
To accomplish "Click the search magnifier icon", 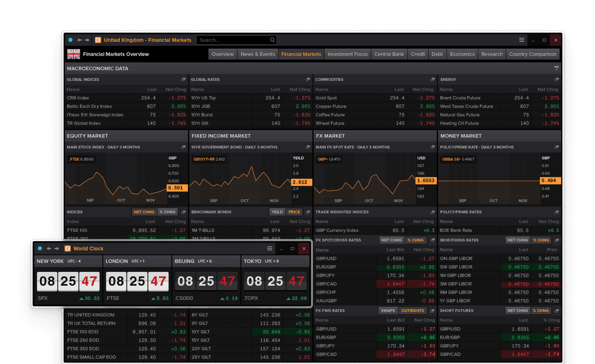I will coord(272,40).
